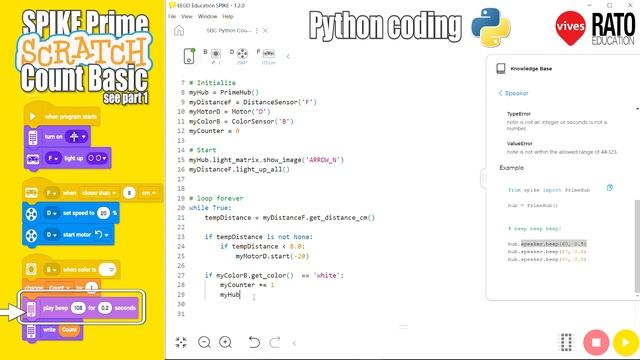Select the SBC Python Cou... project tab
640x360 pixels.
click(x=229, y=31)
